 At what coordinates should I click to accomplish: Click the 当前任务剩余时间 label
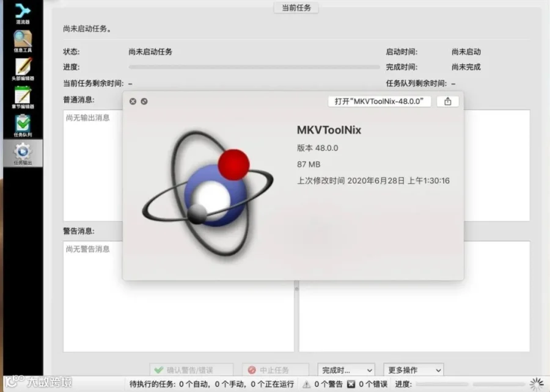pos(94,84)
